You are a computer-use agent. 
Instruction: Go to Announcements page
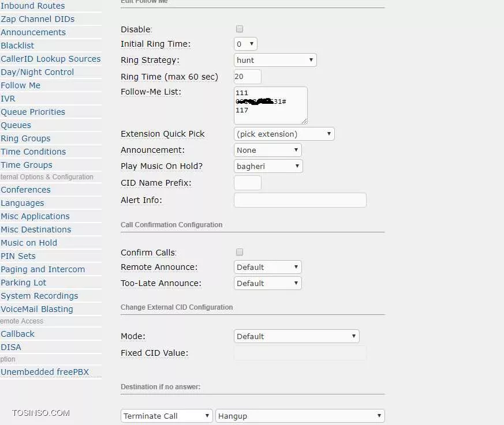33,32
